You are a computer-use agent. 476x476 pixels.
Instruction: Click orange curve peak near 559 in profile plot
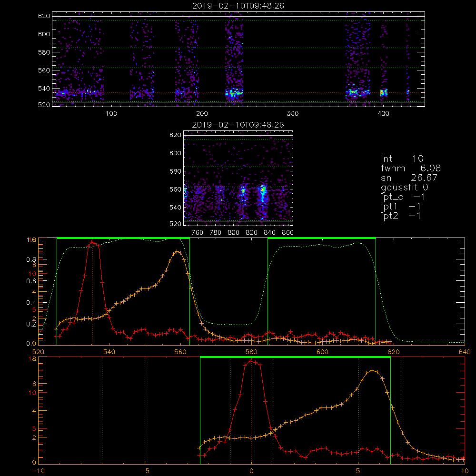click(x=178, y=252)
